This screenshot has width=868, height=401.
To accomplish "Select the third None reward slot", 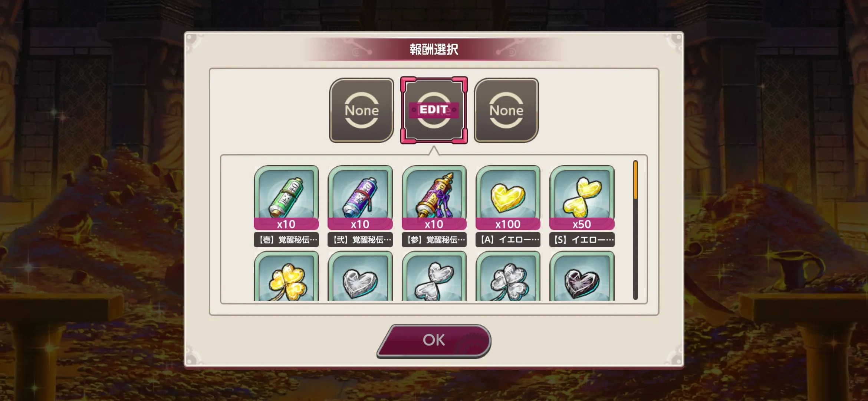I will coord(506,110).
